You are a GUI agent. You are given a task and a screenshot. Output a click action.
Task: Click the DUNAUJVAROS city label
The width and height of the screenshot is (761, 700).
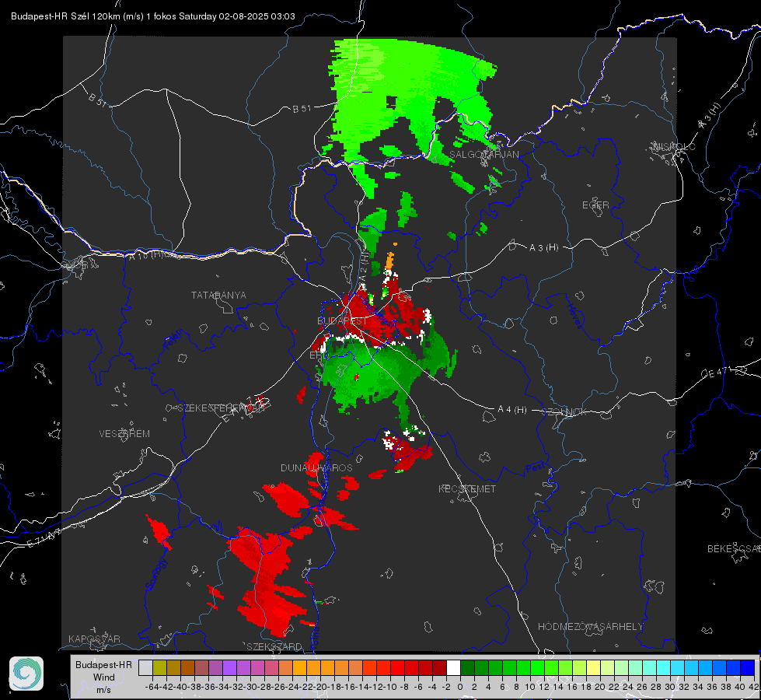coord(316,467)
